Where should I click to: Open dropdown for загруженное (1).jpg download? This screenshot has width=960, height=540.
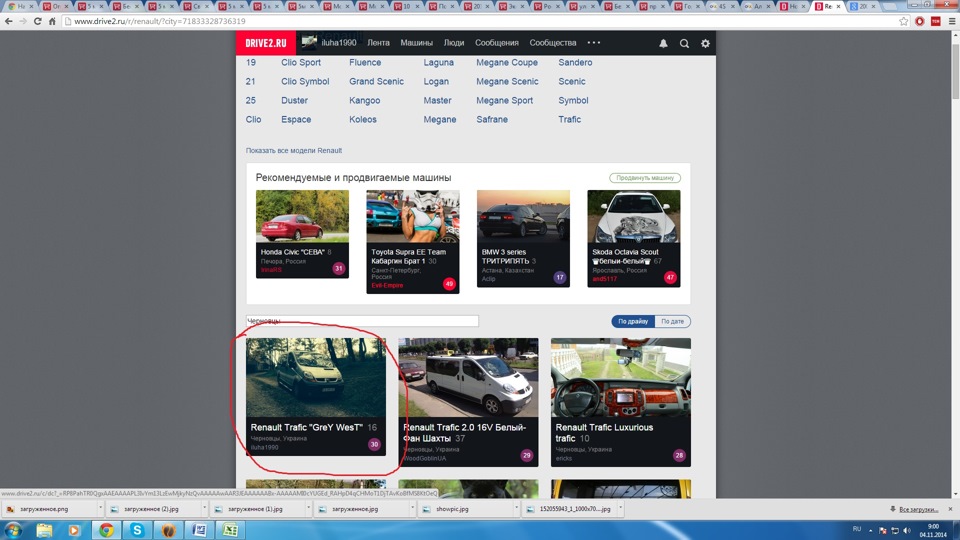tap(308, 508)
